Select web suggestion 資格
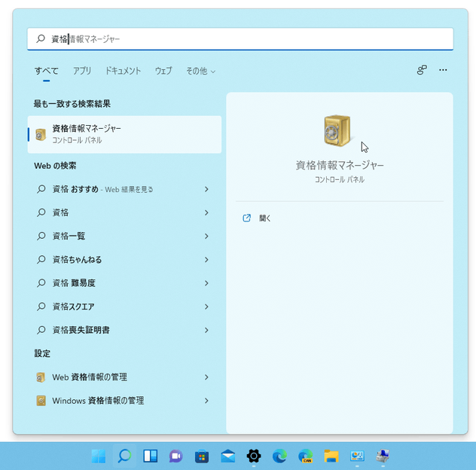Viewport: 476px width, 470px height. tap(123, 212)
